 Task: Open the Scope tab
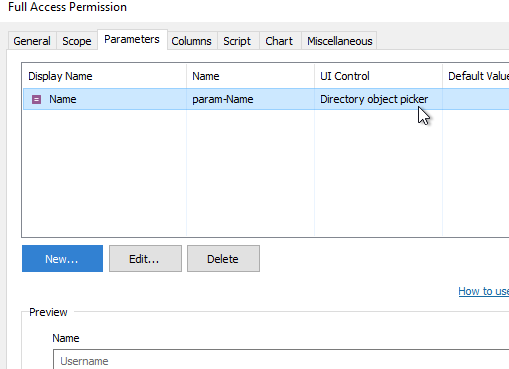pyautogui.click(x=77, y=41)
